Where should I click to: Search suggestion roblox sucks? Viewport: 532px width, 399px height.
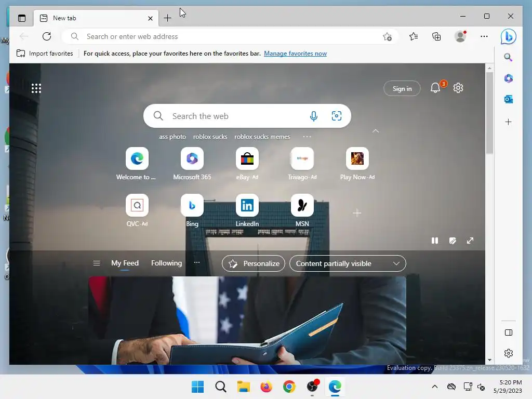pyautogui.click(x=210, y=137)
